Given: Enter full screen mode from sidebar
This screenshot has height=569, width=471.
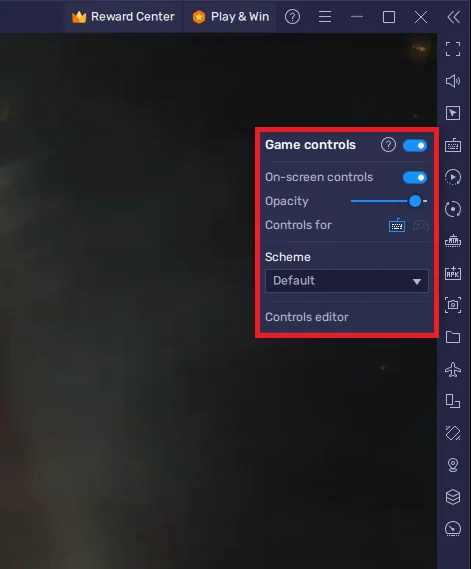Looking at the screenshot, I should point(453,49).
